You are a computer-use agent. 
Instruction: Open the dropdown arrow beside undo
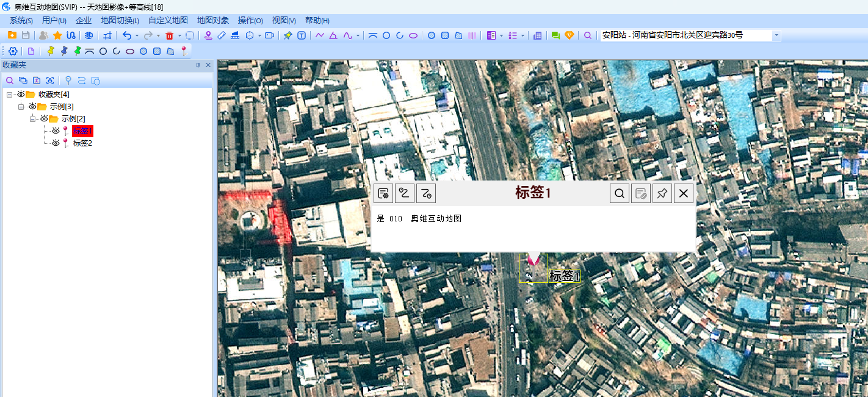137,35
